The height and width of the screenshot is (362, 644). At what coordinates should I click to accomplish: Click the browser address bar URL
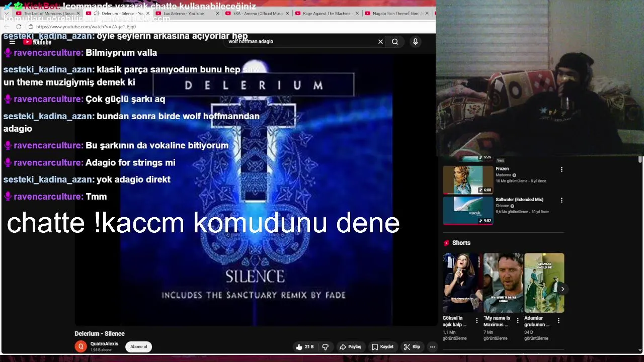(x=86, y=27)
